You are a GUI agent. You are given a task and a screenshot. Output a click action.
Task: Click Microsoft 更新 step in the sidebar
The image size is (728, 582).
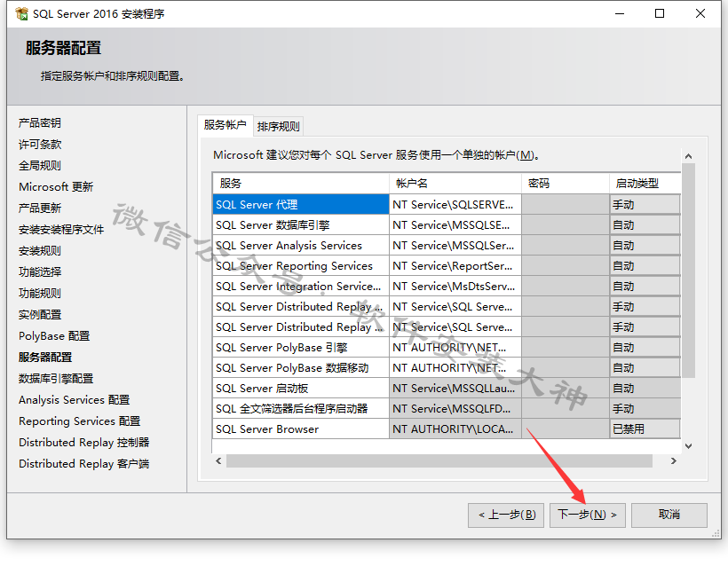(56, 187)
